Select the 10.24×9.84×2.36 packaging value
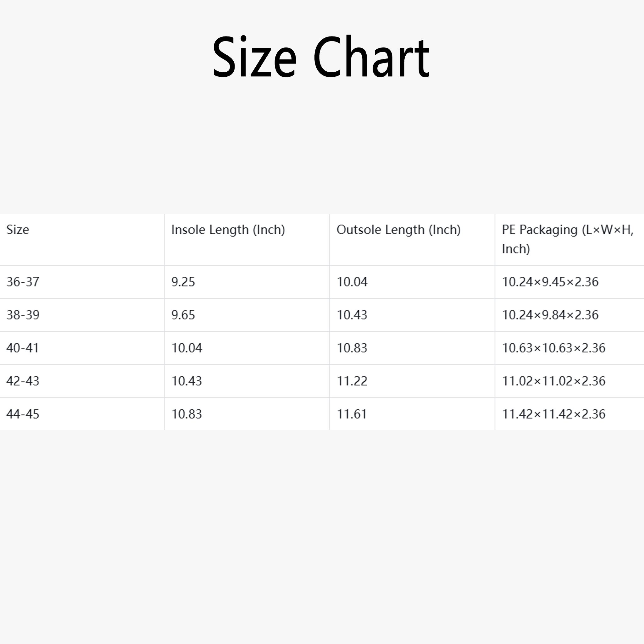 (550, 315)
